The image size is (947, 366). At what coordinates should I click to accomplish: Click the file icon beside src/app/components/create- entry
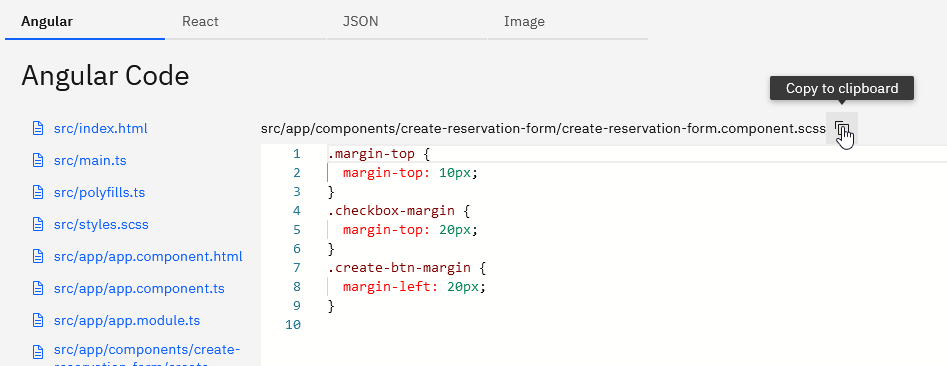point(38,352)
